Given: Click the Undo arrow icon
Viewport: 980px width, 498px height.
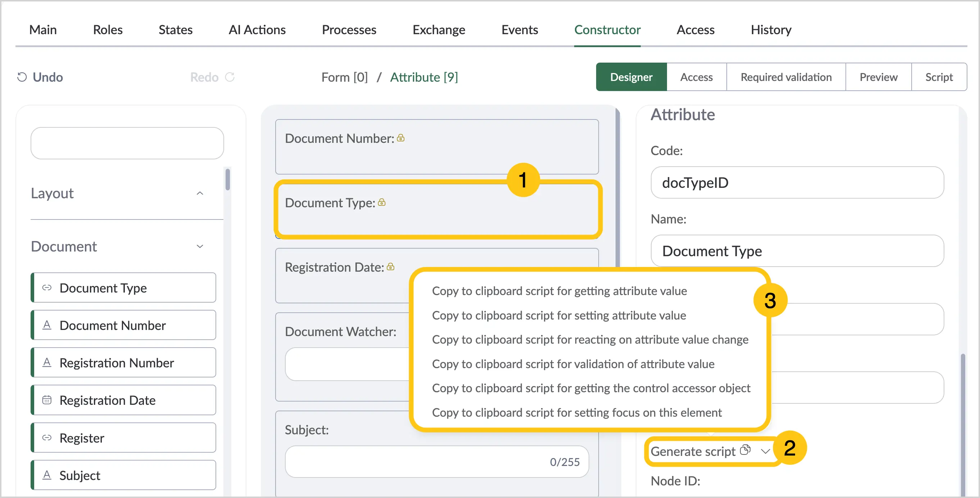Looking at the screenshot, I should [x=22, y=77].
